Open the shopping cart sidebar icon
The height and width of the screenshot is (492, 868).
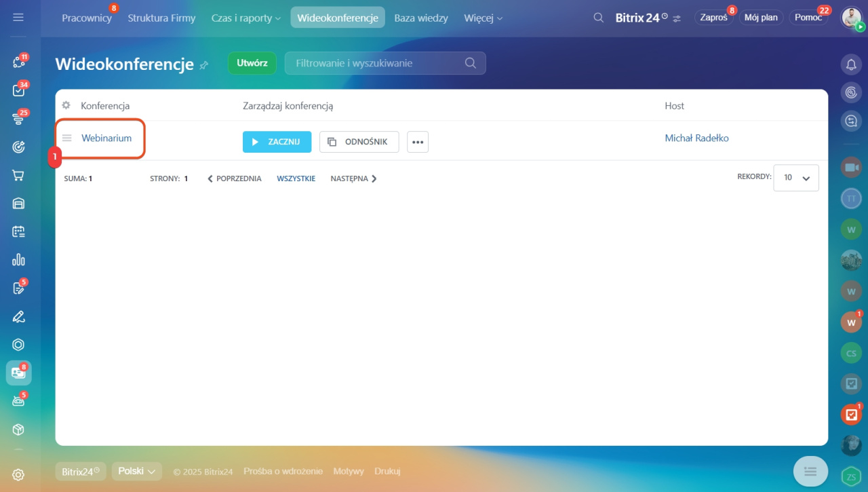pos(18,175)
